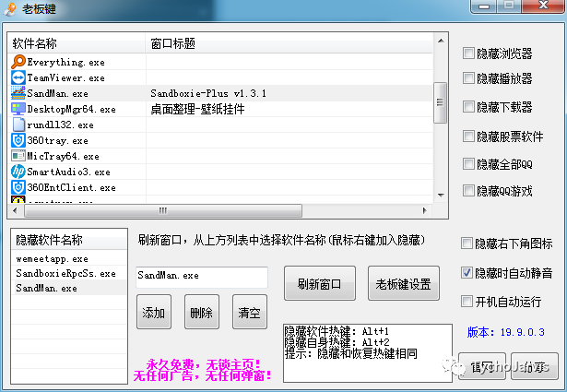Screen dimensions: 567x392
Task: Click the 360EntClient.exe shield icon
Action: [x=18, y=187]
